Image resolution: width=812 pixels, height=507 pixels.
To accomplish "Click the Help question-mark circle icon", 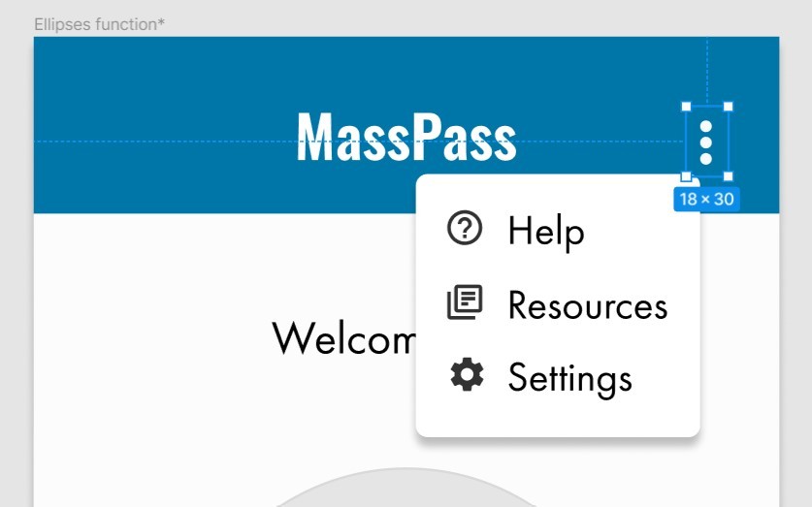I will [465, 227].
